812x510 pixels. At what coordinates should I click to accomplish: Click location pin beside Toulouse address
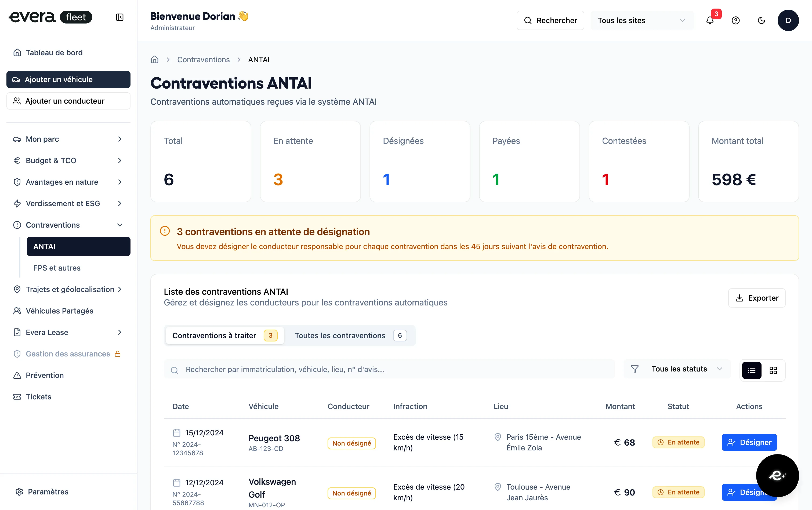coord(498,487)
